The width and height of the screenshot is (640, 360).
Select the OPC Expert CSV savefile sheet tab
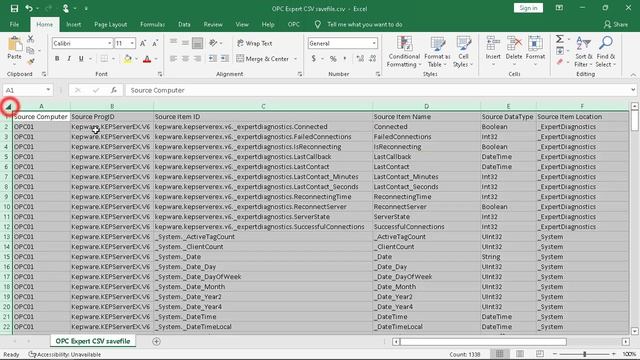pos(93,341)
